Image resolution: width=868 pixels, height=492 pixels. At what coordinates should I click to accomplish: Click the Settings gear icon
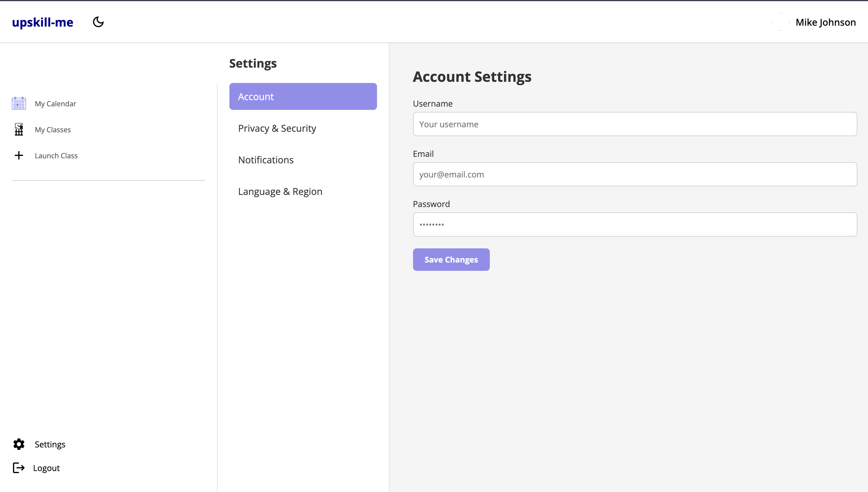coord(19,444)
